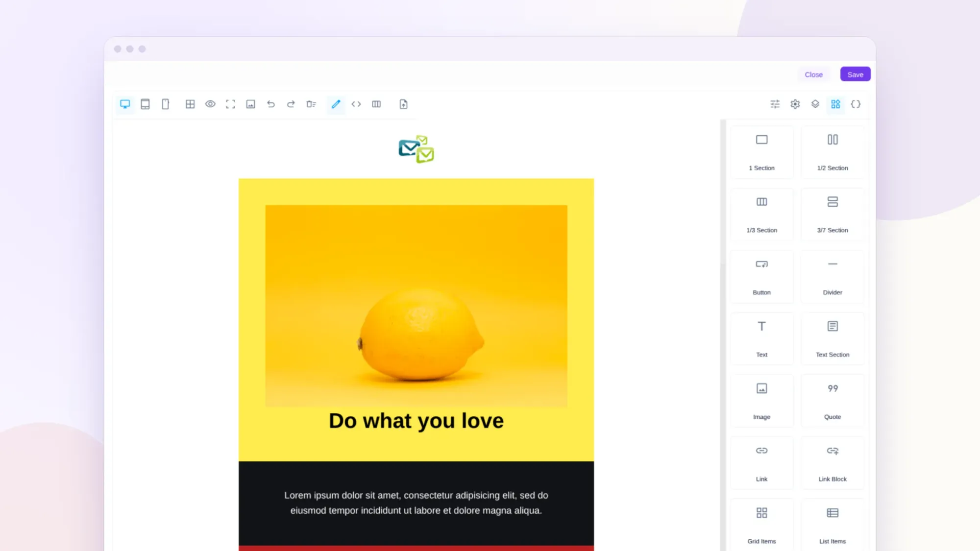Open the settings gear panel
This screenshot has width=980, height=551.
coord(795,104)
